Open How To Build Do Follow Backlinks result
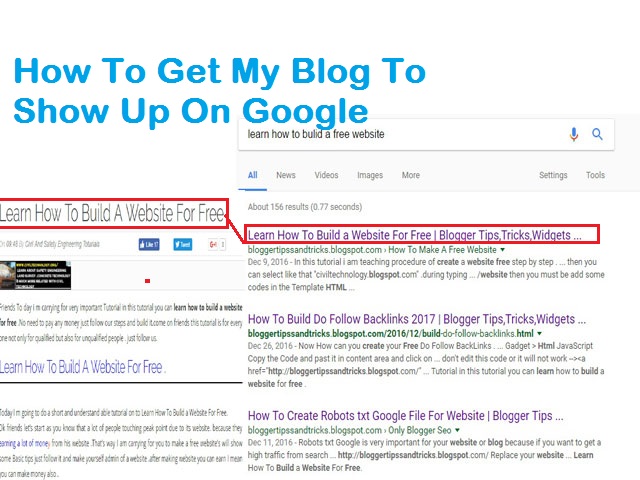 (x=417, y=319)
